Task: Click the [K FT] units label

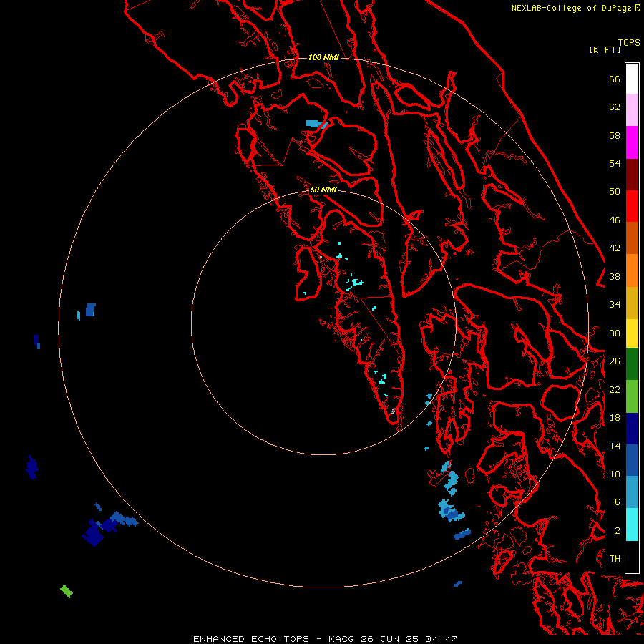Action: tap(605, 49)
